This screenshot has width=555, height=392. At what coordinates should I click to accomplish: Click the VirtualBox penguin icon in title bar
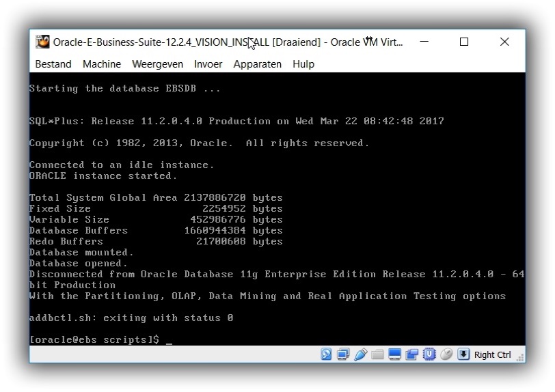(42, 42)
